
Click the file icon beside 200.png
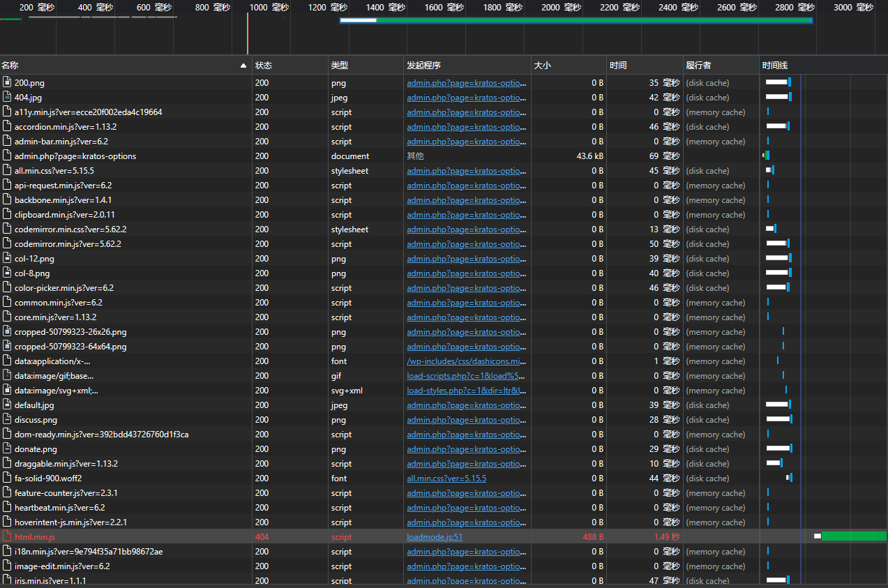tap(7, 82)
